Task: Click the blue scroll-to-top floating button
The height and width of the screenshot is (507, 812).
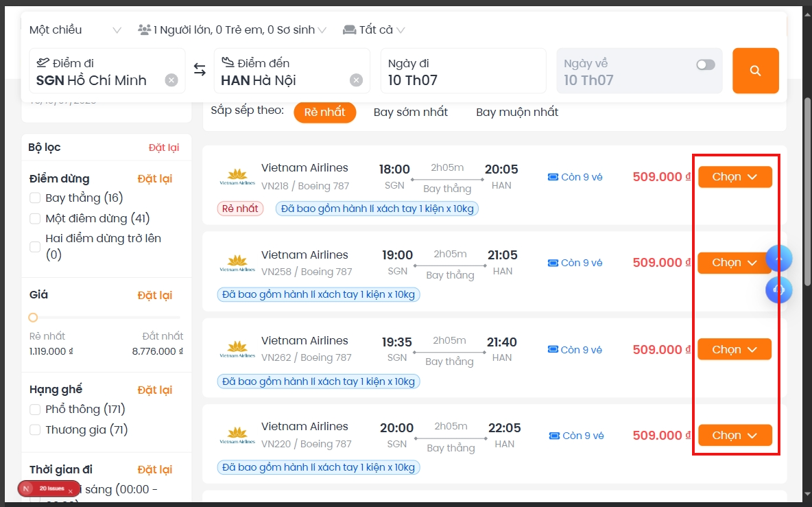Action: click(779, 258)
